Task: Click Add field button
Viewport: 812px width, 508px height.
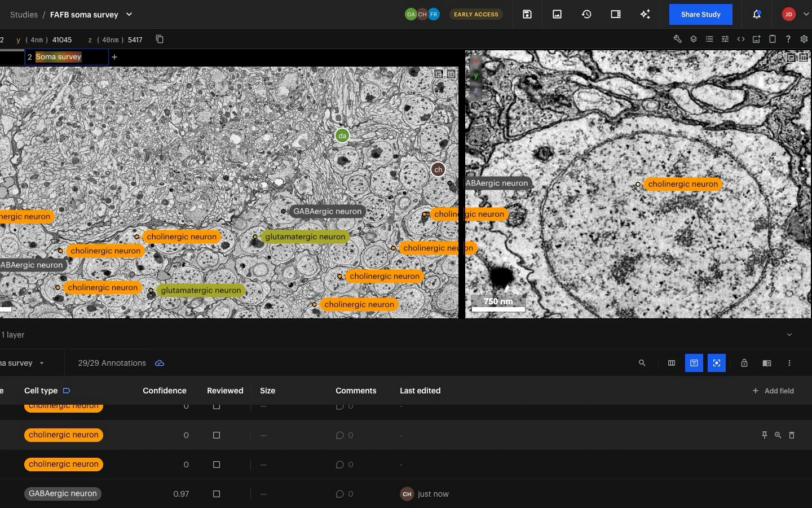Action: click(773, 391)
